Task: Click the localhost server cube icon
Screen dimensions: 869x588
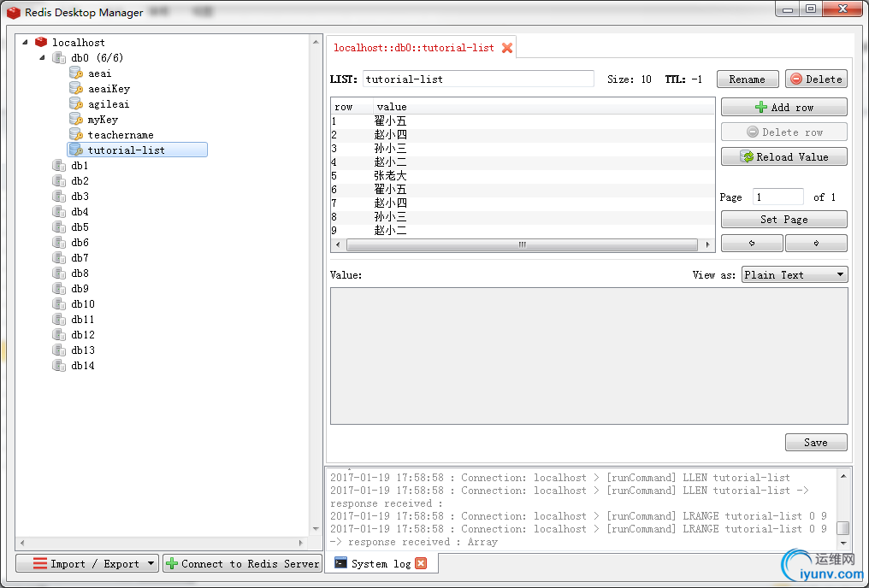Action: [x=41, y=42]
